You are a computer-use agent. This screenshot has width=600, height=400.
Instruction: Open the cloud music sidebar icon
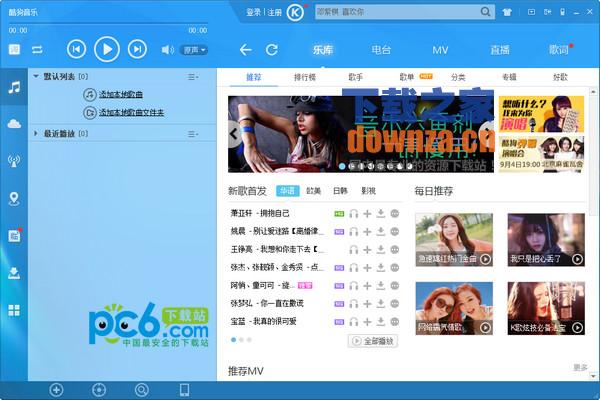point(14,124)
